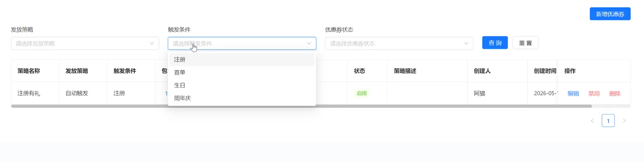Viewport: 644px width, 162px height.
Task: Choose 生日 in the dropdown list
Action: 242,85
